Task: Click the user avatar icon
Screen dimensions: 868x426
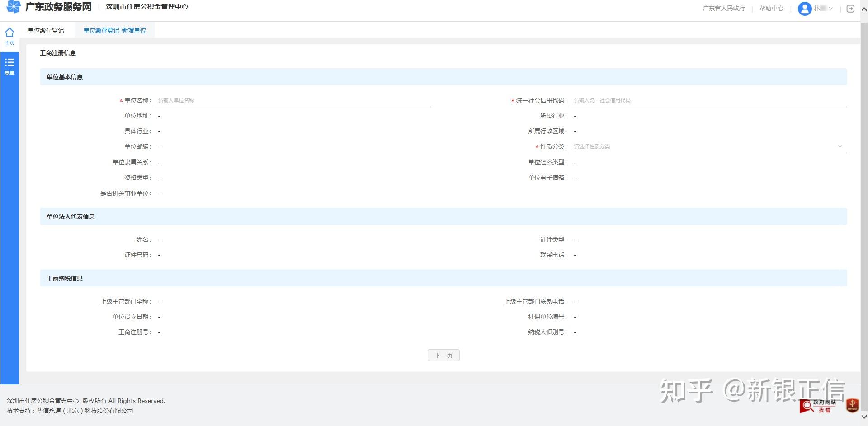Action: tap(805, 9)
